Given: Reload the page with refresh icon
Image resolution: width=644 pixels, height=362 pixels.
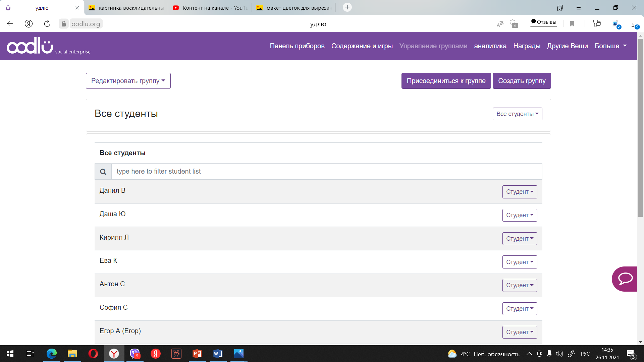Looking at the screenshot, I should 47,24.
